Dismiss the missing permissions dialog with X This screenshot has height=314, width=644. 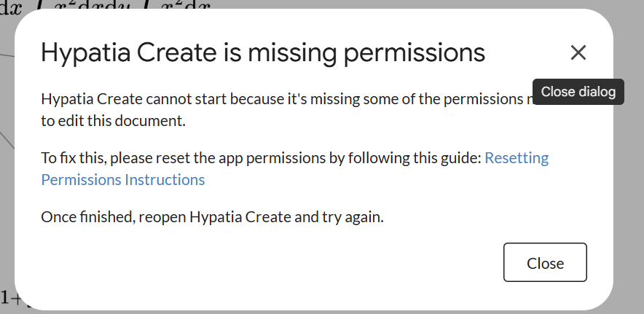tap(578, 52)
